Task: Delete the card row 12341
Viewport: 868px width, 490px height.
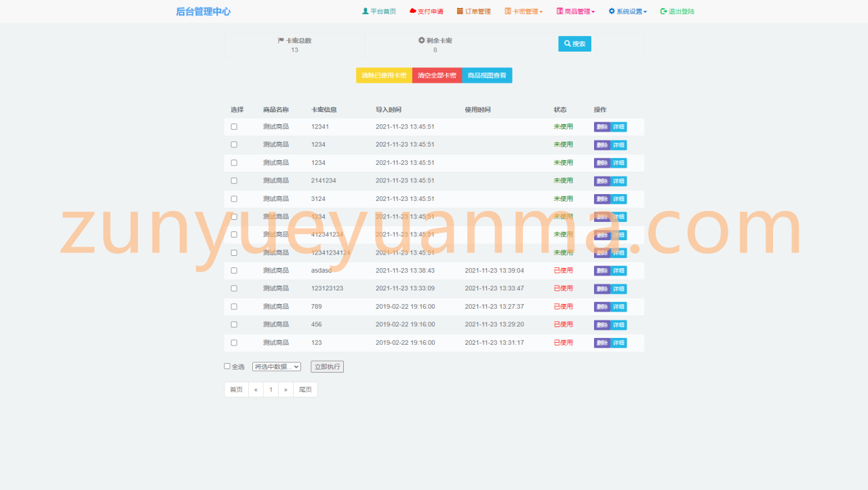Action: 602,127
